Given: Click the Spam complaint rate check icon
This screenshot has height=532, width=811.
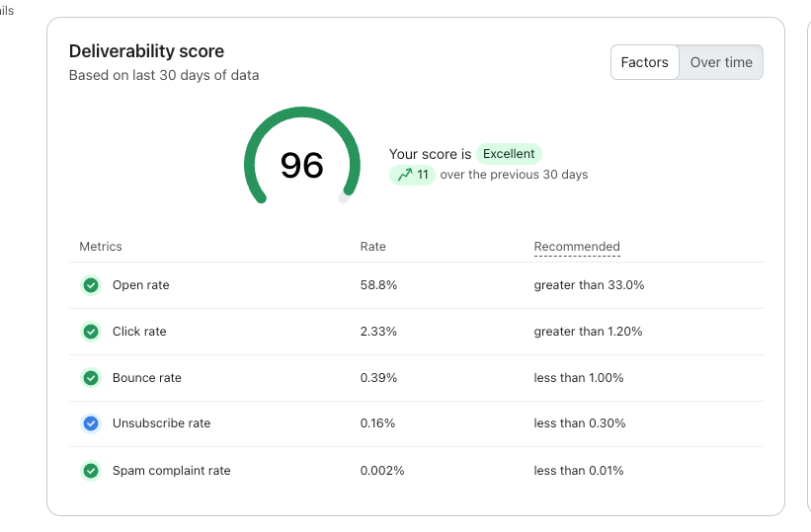Looking at the screenshot, I should click(x=91, y=471).
